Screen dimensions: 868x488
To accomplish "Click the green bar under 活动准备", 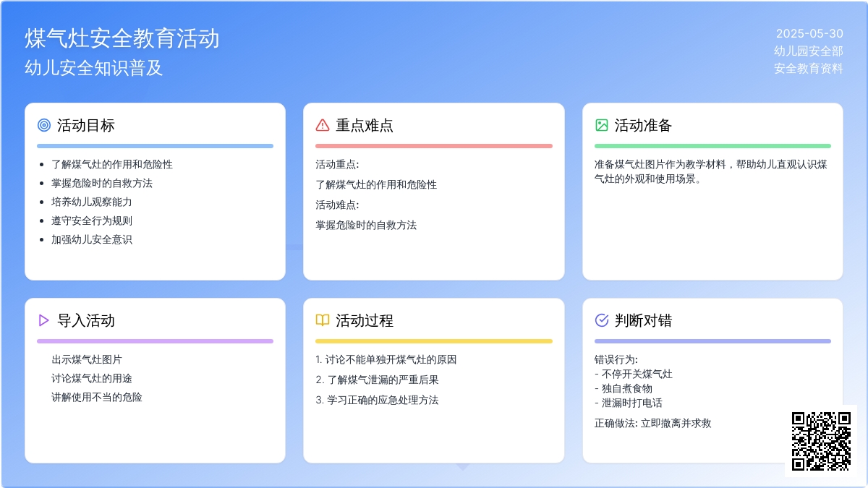I will [712, 146].
